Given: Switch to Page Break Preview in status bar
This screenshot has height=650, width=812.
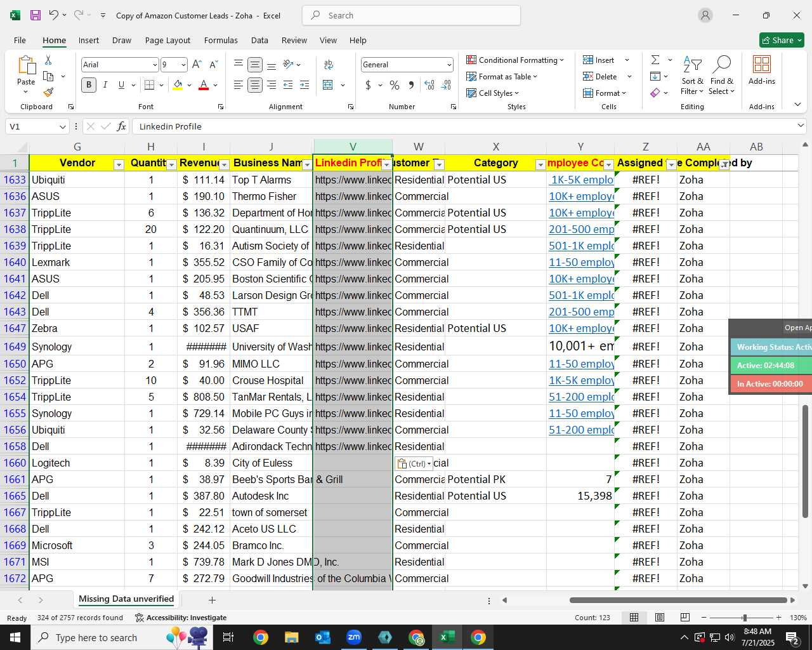Looking at the screenshot, I should click(x=684, y=618).
